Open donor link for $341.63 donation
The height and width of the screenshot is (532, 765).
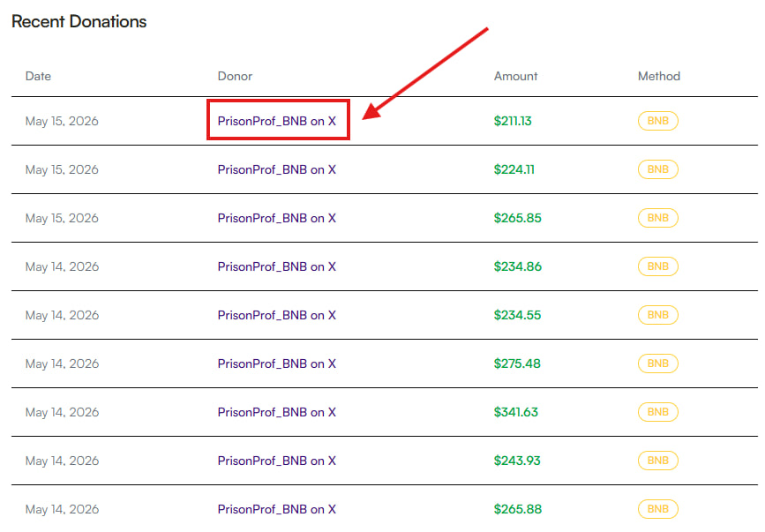click(277, 412)
